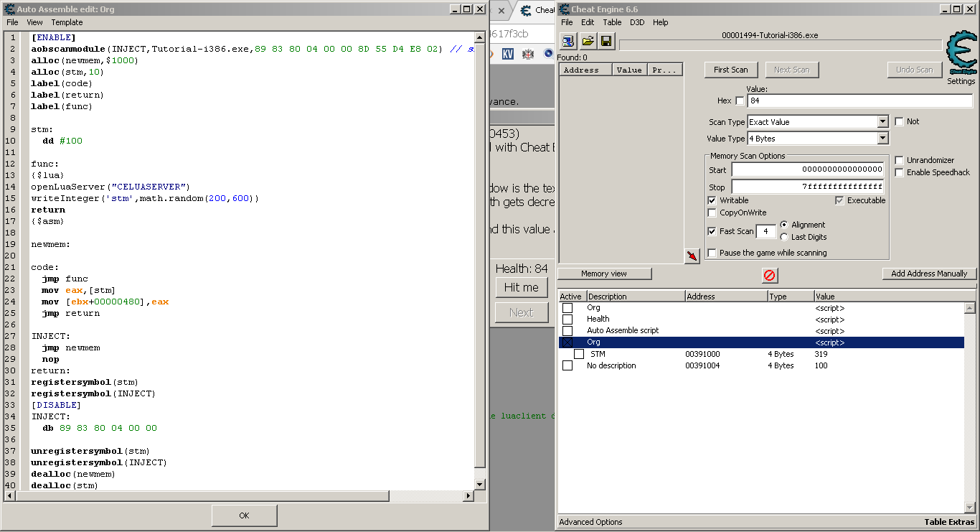Select the Last Digits radio button
980x532 pixels.
[784, 237]
